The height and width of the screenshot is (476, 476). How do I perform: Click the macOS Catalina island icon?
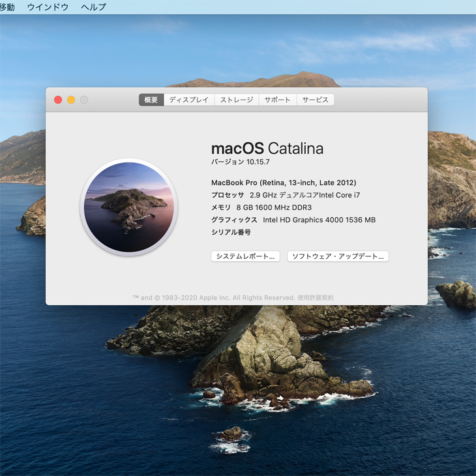(129, 207)
